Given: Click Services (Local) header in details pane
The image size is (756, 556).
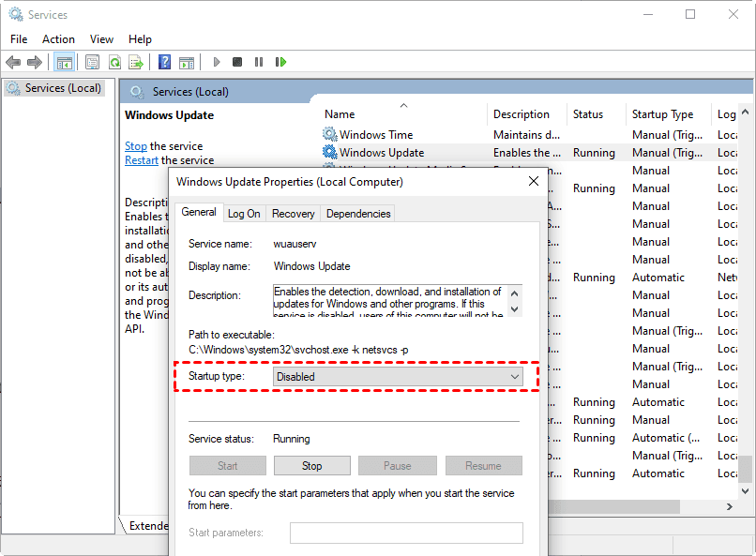Looking at the screenshot, I should 190,92.
